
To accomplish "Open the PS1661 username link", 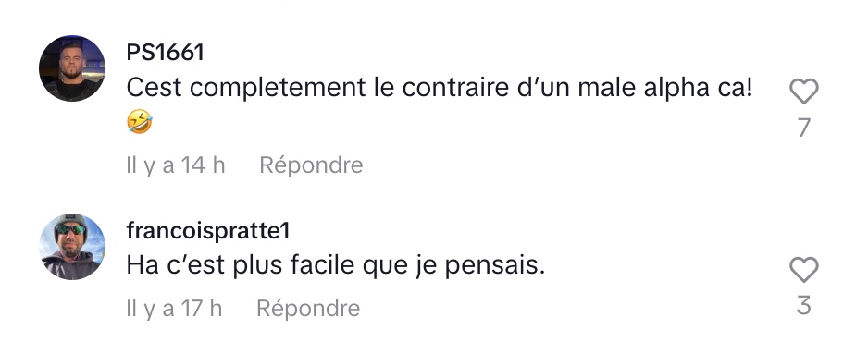I will 165,53.
